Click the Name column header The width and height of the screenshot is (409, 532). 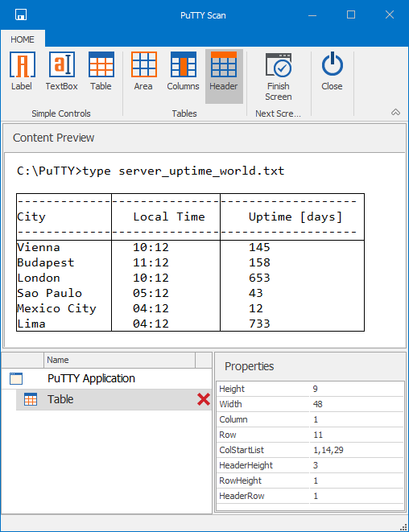[119, 360]
